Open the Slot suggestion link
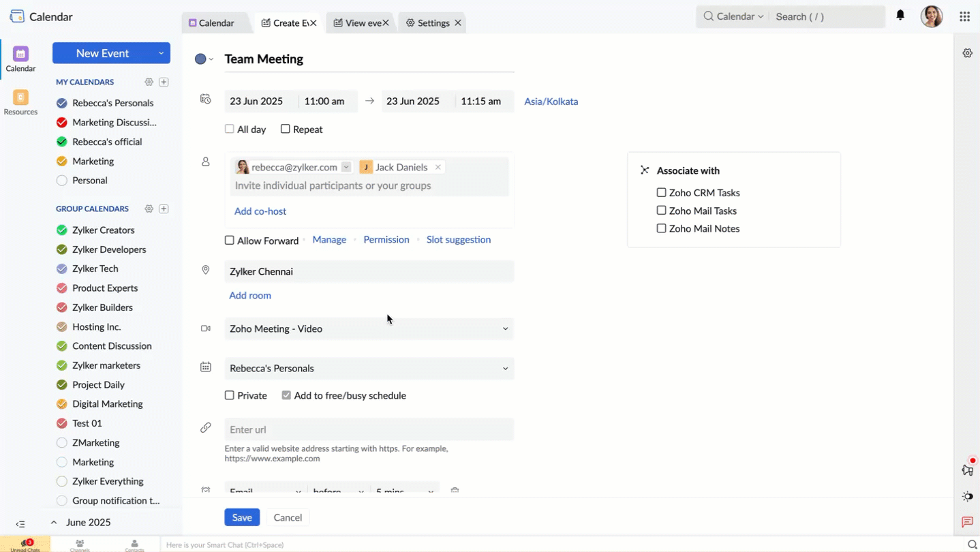980x552 pixels. pos(459,239)
